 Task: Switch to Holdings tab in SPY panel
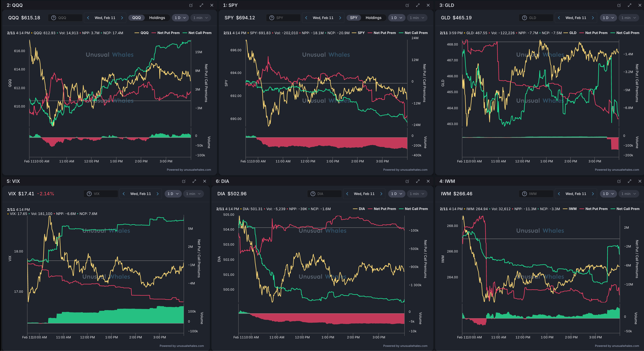click(373, 18)
